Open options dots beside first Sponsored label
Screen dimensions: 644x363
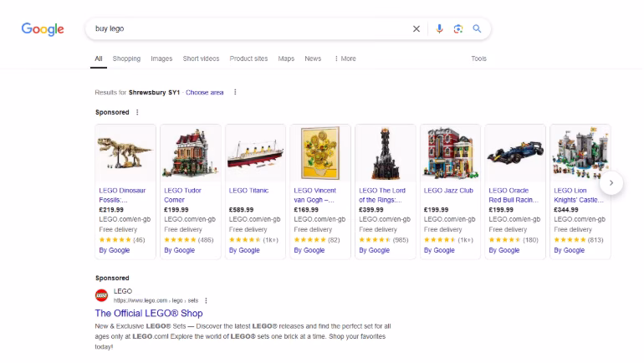point(137,112)
